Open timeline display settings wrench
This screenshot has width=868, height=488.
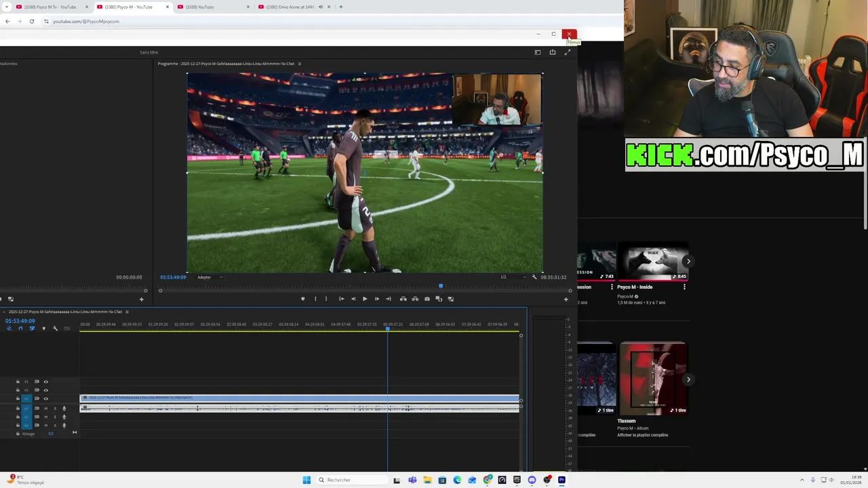coord(55,329)
